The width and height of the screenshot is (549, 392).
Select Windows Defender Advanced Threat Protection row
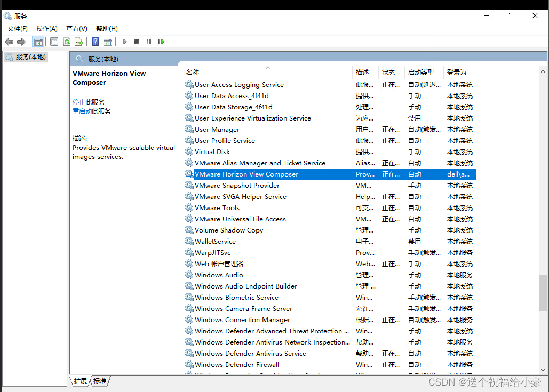[331, 331]
